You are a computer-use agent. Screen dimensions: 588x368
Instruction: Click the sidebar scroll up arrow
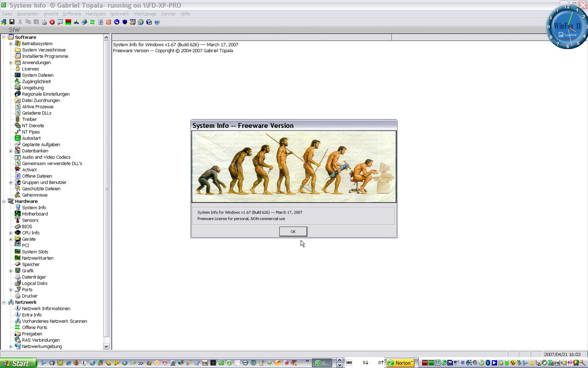106,37
